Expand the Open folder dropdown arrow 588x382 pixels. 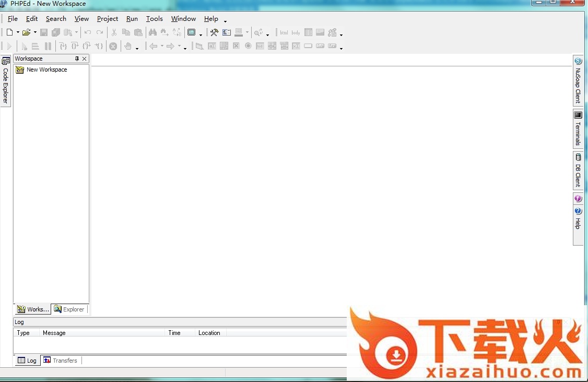click(35, 32)
